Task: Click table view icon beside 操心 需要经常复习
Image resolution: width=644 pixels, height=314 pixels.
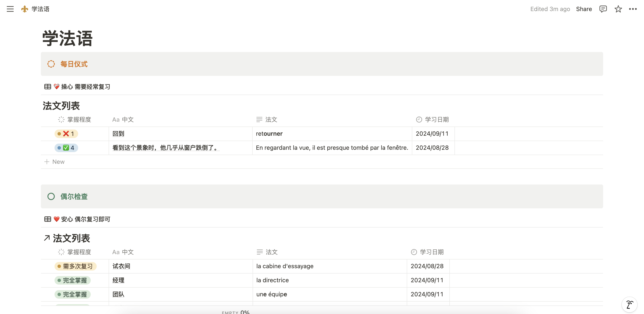Action: click(x=47, y=87)
